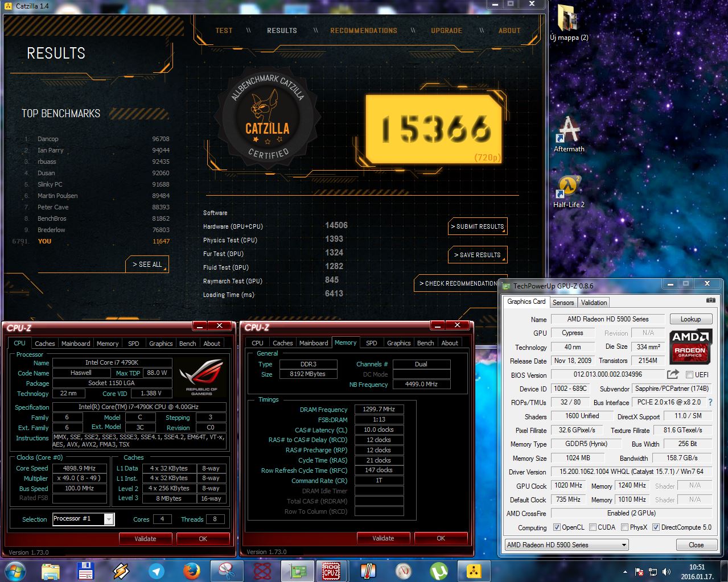Image resolution: width=728 pixels, height=582 pixels.
Task: Click AMD Radeon Graphics logo in GPU-Z
Action: [690, 346]
